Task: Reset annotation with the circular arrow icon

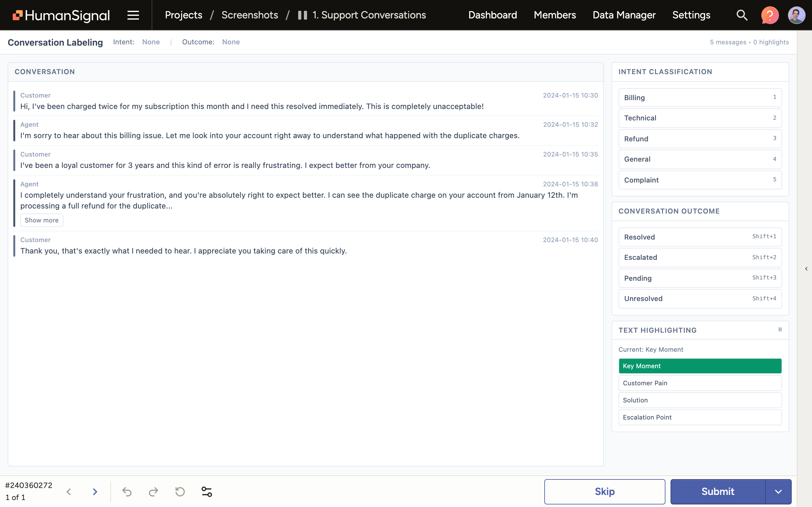Action: [180, 491]
